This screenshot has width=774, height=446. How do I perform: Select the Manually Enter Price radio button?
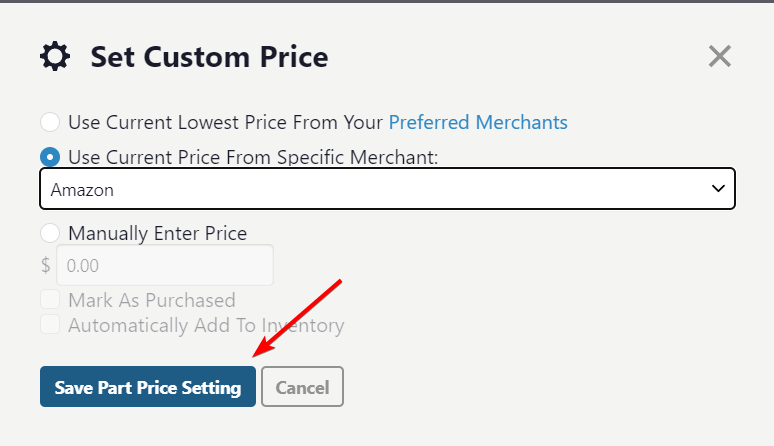point(50,234)
